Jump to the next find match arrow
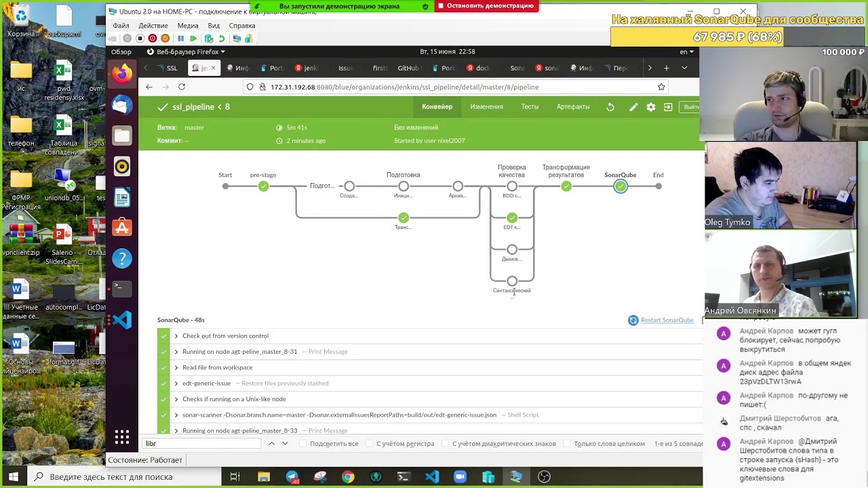 click(285, 443)
